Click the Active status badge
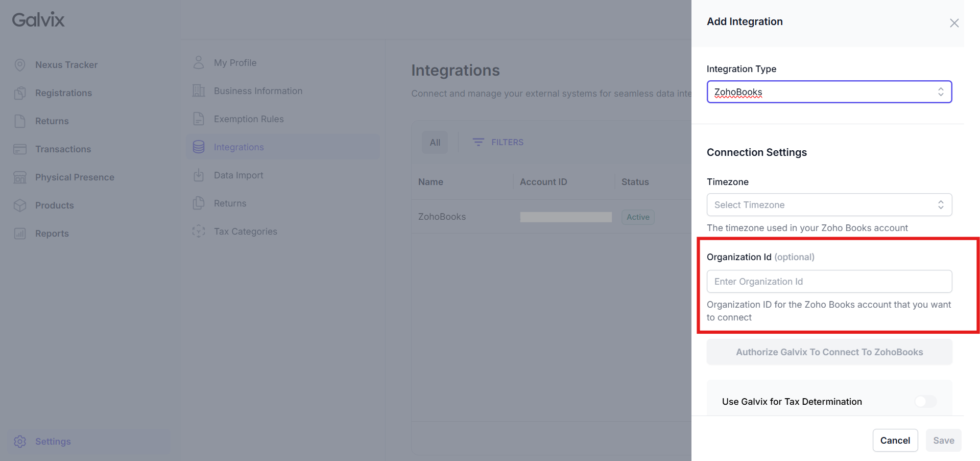The image size is (980, 461). coord(638,217)
